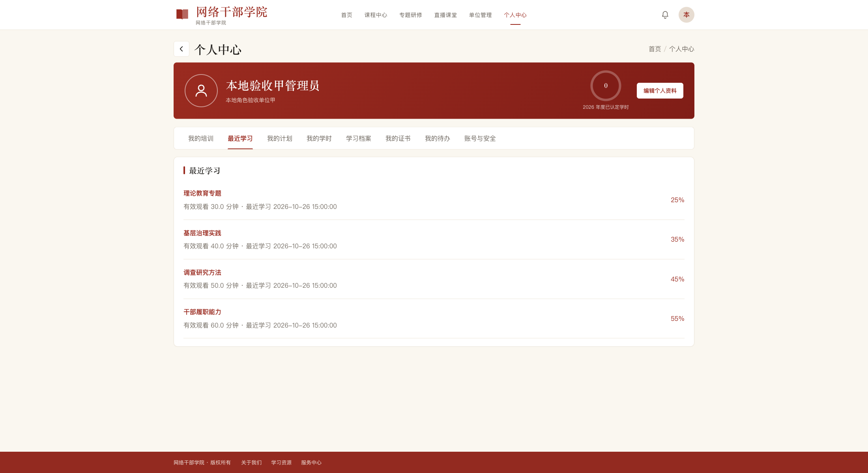Switch to the 我的证书 tab
The height and width of the screenshot is (473, 868).
[x=398, y=138]
